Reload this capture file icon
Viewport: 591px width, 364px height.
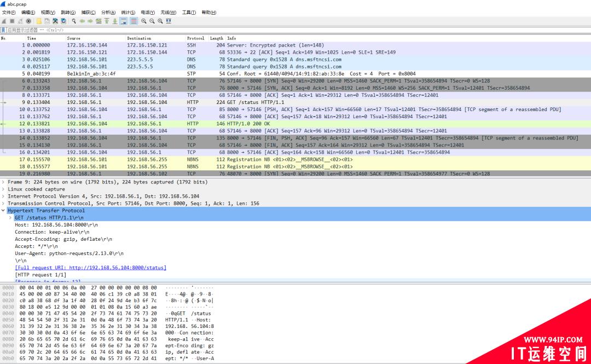coord(63,21)
